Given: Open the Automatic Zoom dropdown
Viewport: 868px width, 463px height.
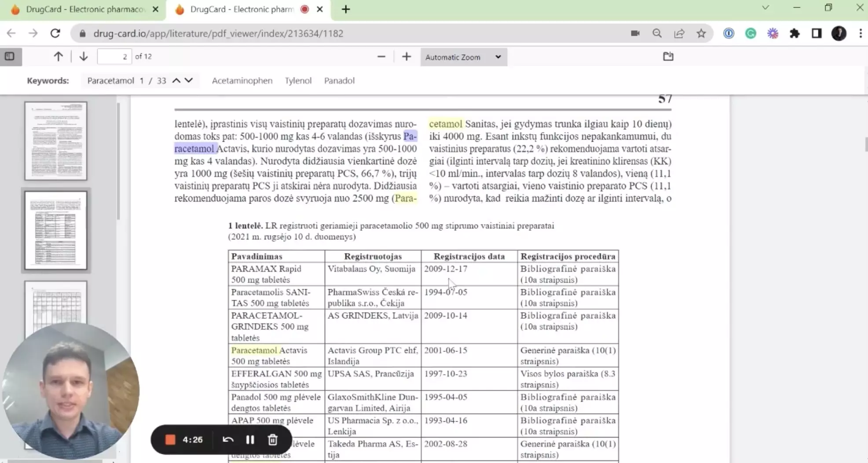Looking at the screenshot, I should 463,57.
